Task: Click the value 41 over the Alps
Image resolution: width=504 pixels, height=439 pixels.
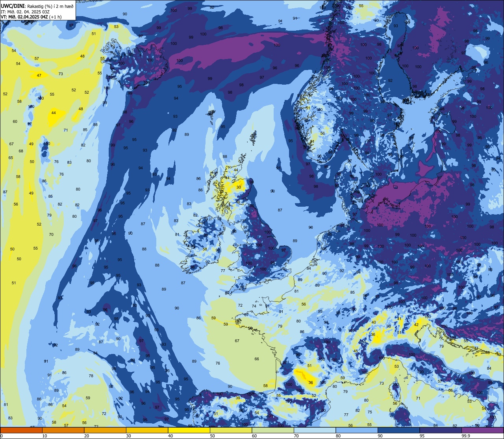Action: (399, 319)
